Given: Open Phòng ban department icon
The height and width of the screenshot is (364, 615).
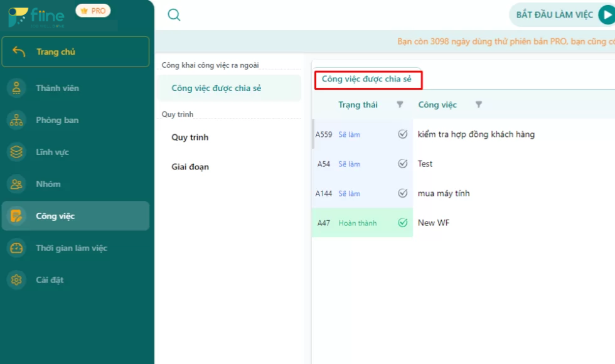Looking at the screenshot, I should point(16,120).
